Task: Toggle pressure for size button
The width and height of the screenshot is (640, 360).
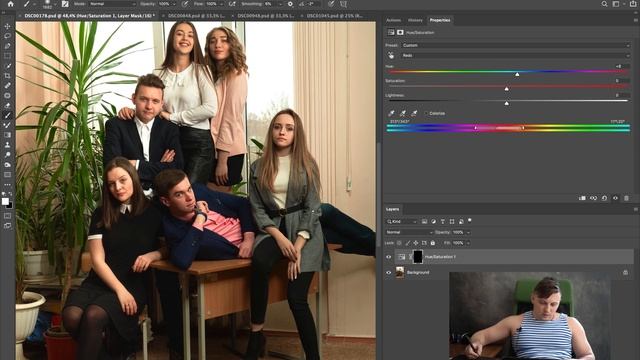Action: tap(331, 4)
